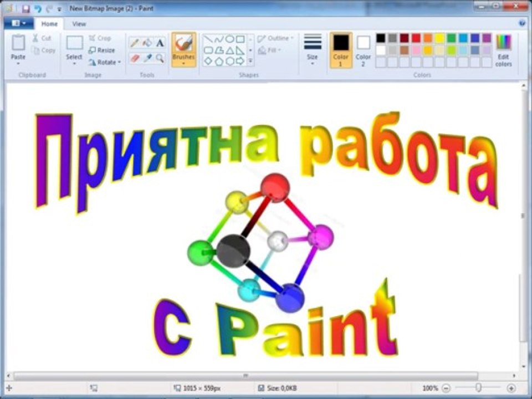
Task: Click the Copy button
Action: [43, 50]
